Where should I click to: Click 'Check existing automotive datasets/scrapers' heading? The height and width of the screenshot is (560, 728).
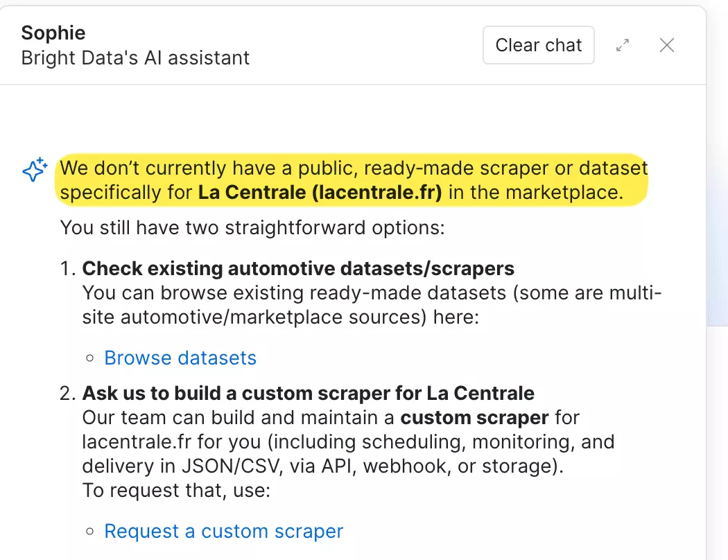[298, 269]
